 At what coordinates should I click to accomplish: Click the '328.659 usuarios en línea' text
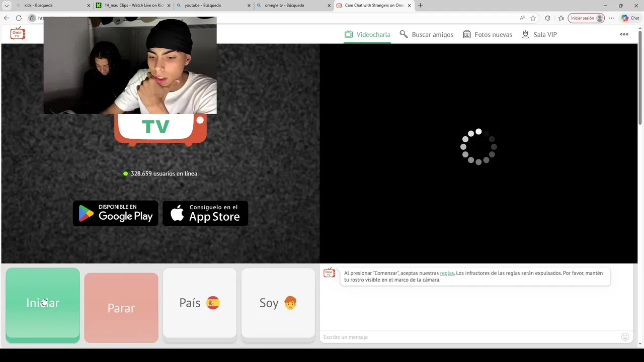[x=164, y=173]
